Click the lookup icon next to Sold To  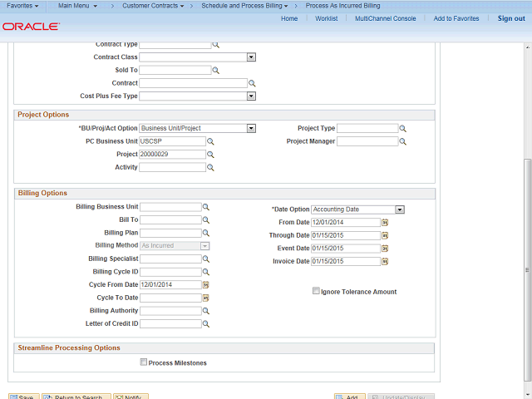215,71
